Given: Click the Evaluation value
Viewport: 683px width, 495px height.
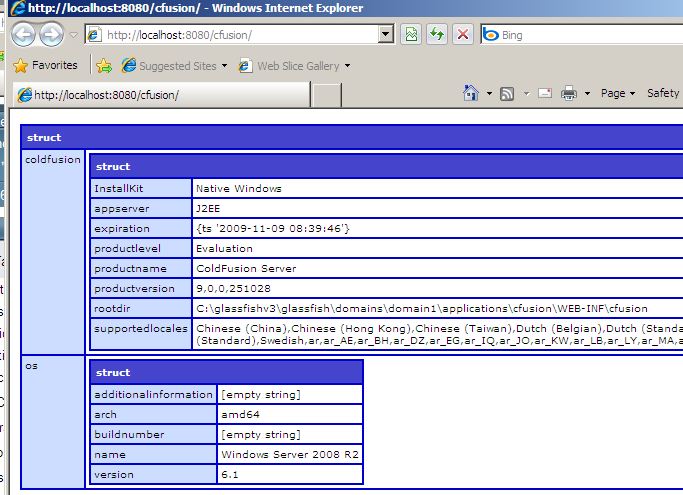Looking at the screenshot, I should pyautogui.click(x=224, y=248).
